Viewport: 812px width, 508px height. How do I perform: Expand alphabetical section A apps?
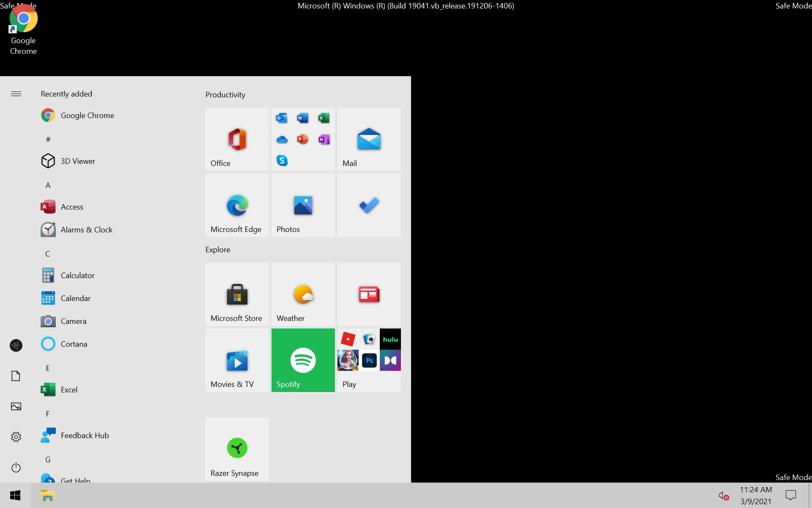pos(48,184)
